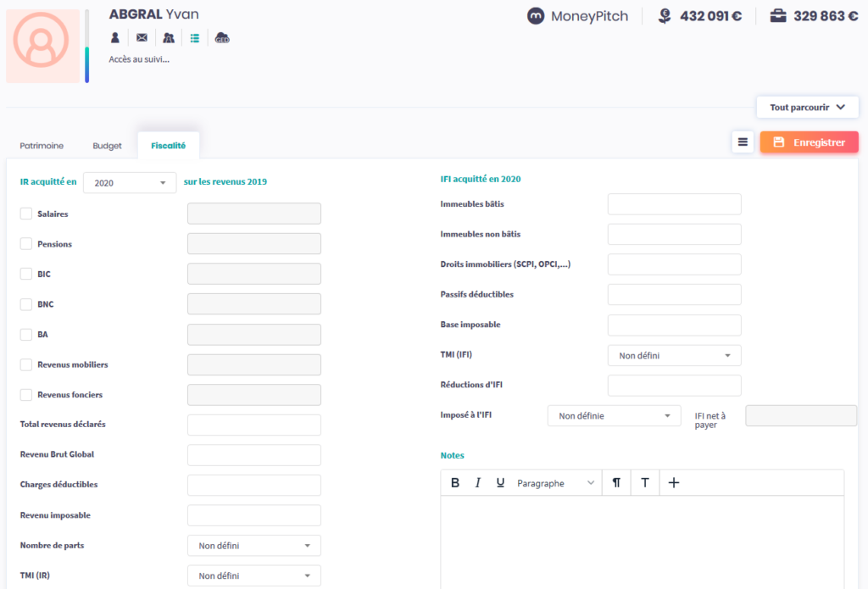Click the Immeubles bâtis input field
The height and width of the screenshot is (589, 868).
674,204
